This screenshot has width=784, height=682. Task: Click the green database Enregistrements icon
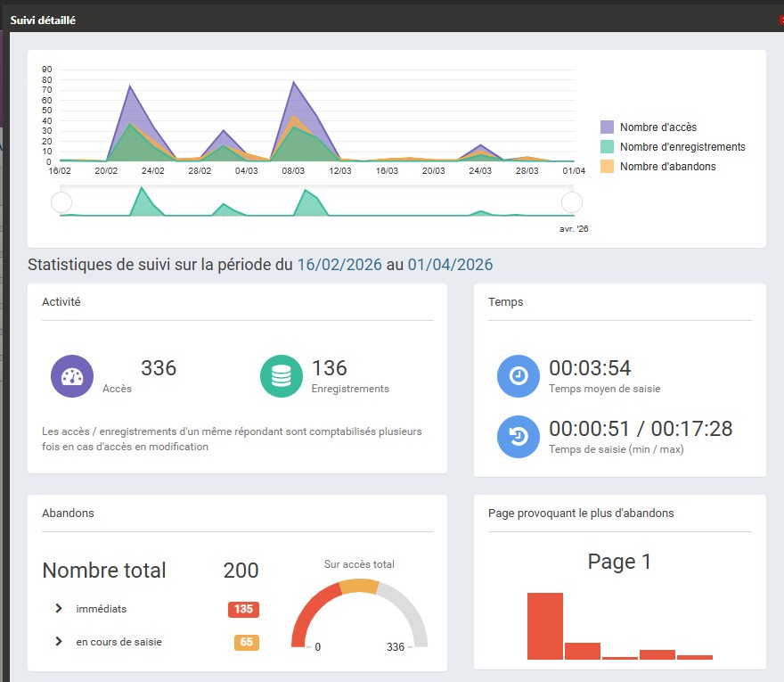pyautogui.click(x=282, y=376)
